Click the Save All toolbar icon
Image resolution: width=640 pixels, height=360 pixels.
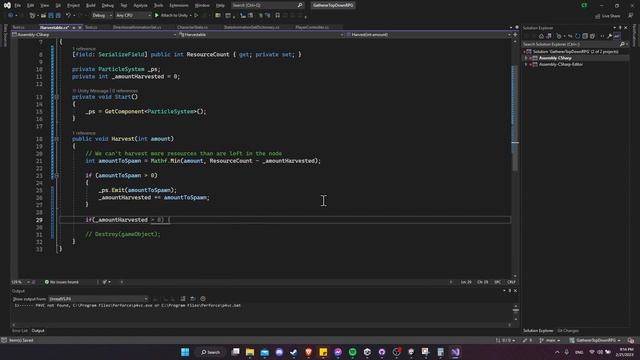58,16
